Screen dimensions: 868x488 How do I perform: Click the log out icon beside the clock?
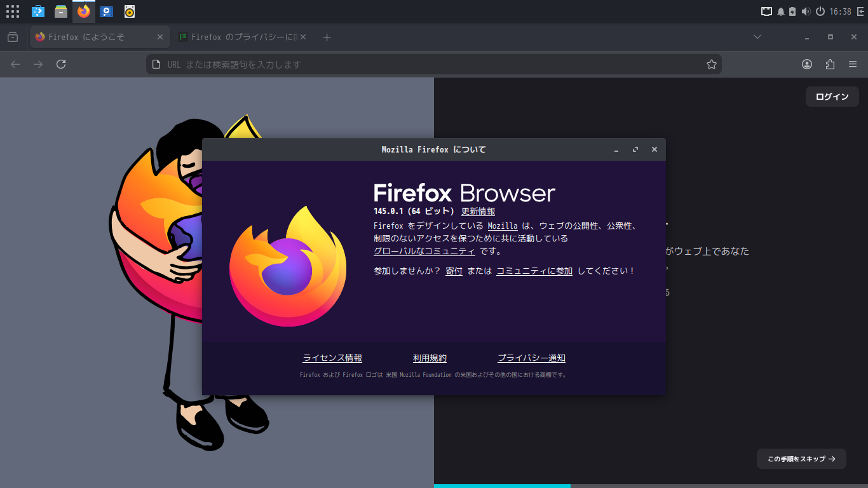tap(860, 11)
